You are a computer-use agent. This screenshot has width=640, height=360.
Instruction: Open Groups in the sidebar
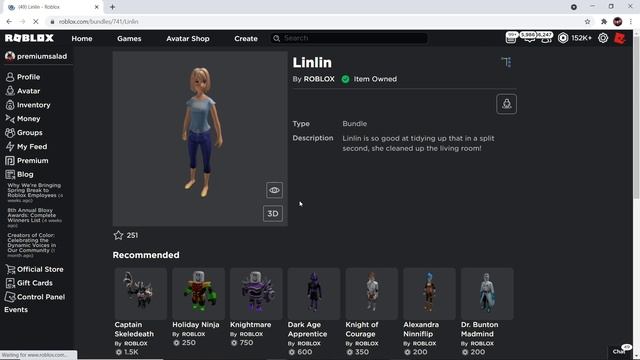click(24, 133)
